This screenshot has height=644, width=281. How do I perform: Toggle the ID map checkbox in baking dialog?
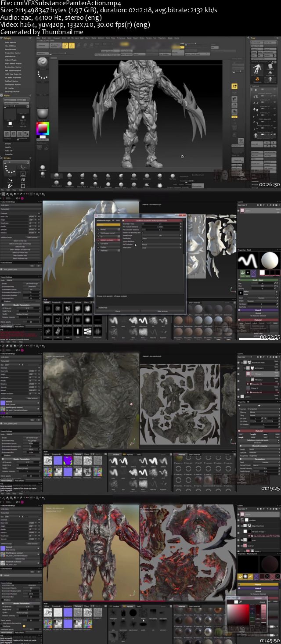(x=98, y=236)
